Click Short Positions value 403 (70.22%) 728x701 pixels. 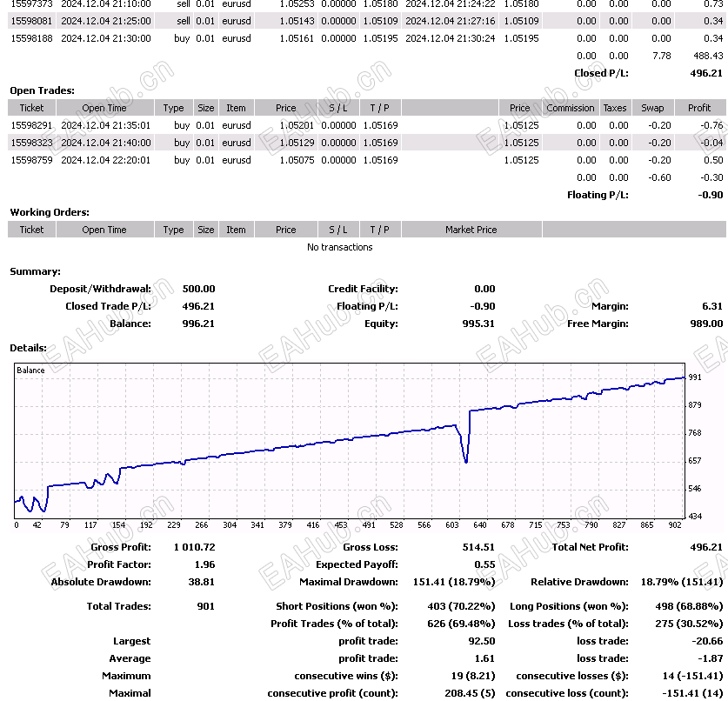coord(461,606)
